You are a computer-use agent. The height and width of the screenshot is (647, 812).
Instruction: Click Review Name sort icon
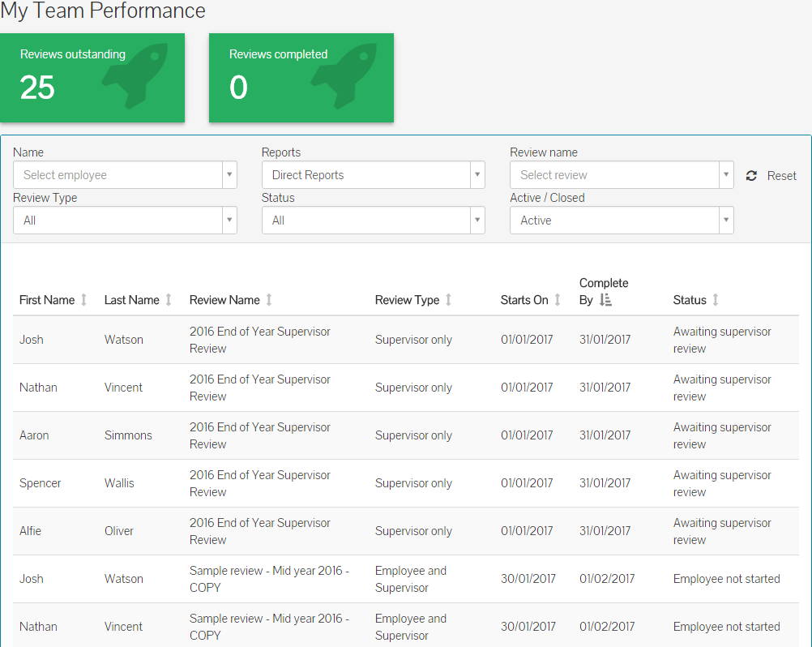click(x=269, y=300)
